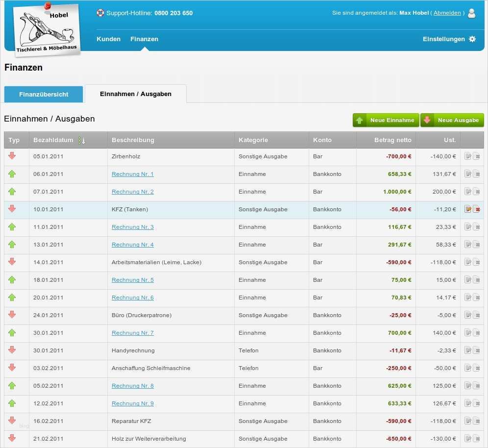Edit the Zirbenholz expense entry
Image resolution: width=488 pixels, height=448 pixels.
point(468,156)
